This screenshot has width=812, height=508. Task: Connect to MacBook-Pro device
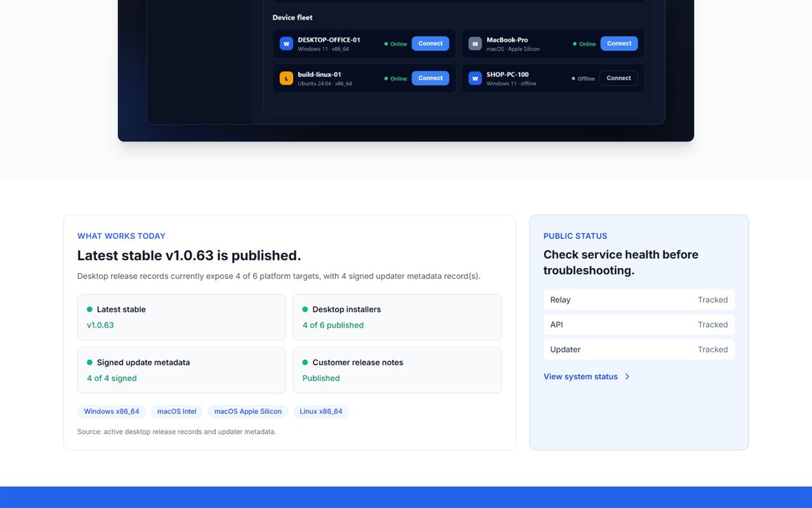coord(619,43)
